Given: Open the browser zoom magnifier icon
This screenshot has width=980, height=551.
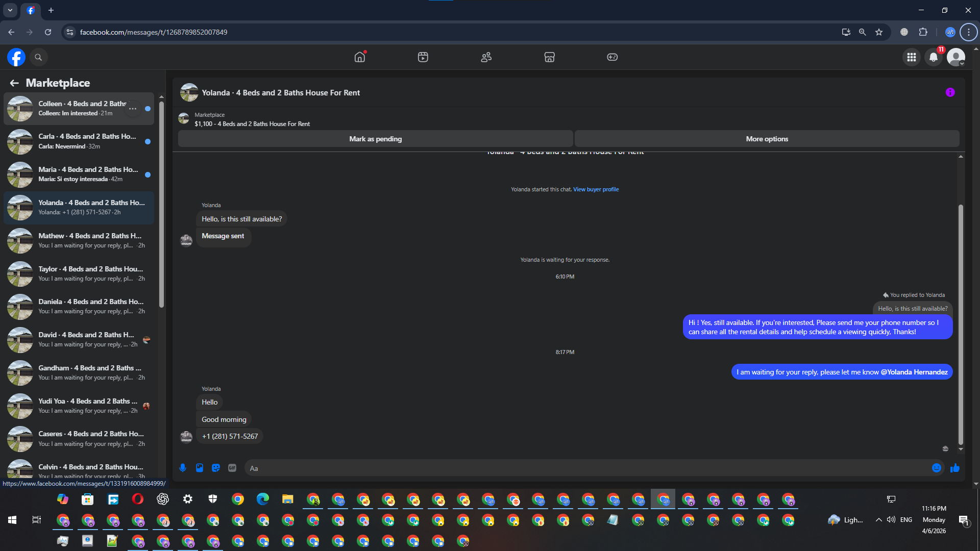Looking at the screenshot, I should (x=863, y=32).
